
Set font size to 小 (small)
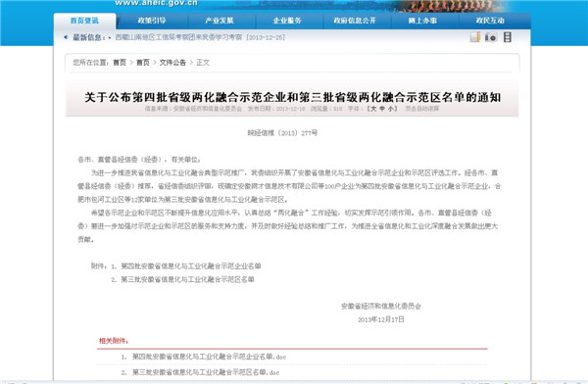pyautogui.click(x=391, y=109)
